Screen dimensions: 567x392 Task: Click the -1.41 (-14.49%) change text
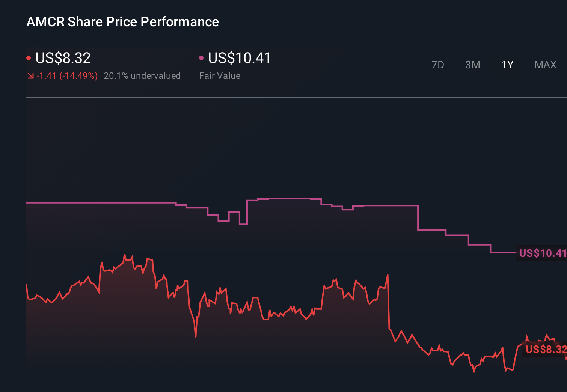tap(67, 75)
